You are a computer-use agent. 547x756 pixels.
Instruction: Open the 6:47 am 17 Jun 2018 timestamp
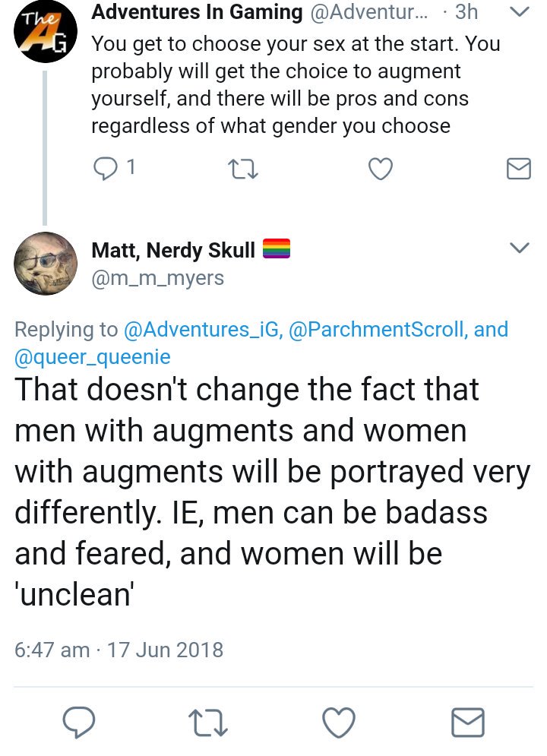119,650
